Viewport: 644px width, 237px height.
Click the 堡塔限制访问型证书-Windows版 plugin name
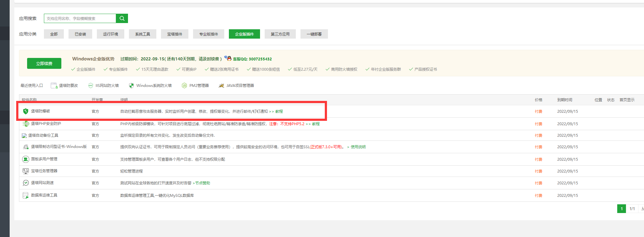59,146
